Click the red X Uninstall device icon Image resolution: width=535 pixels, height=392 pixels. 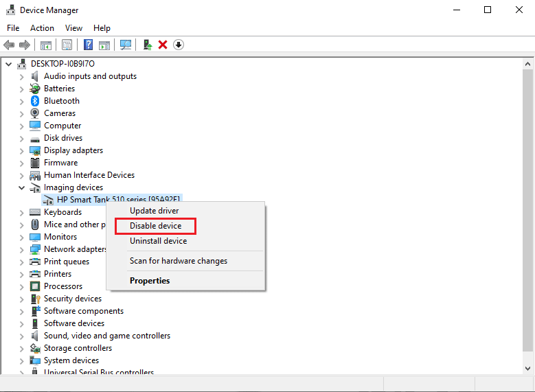pos(163,45)
